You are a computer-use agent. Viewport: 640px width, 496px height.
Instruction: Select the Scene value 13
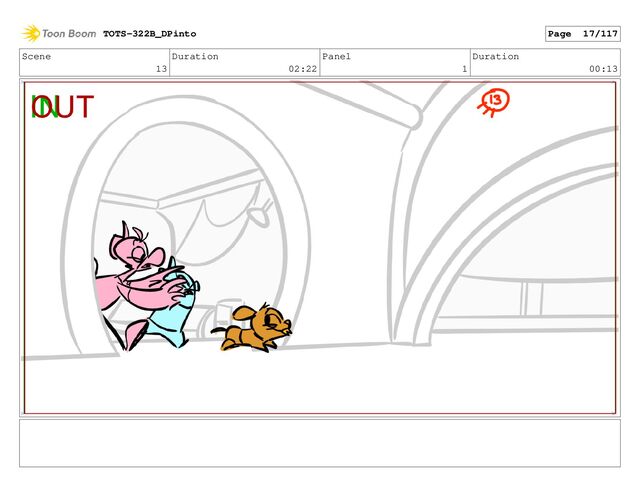pos(161,69)
